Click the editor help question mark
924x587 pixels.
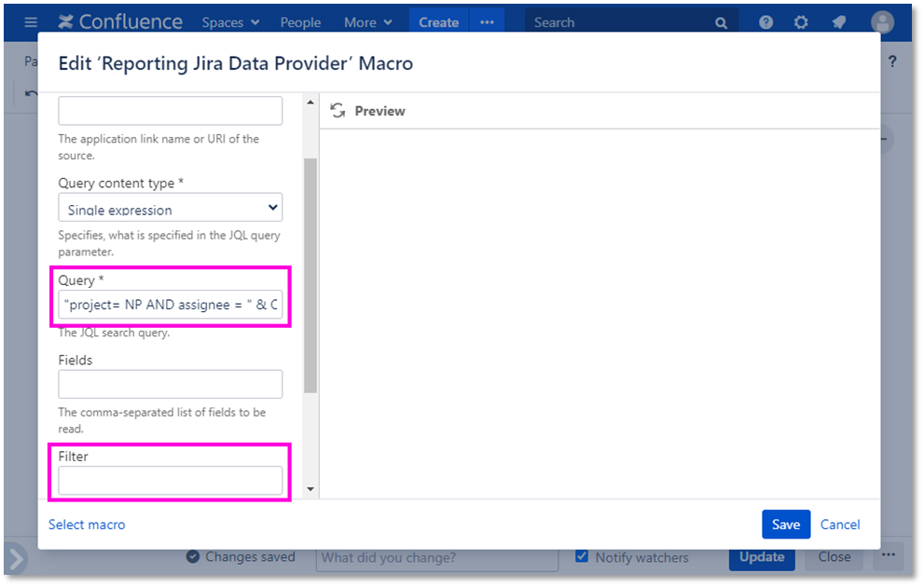click(892, 61)
